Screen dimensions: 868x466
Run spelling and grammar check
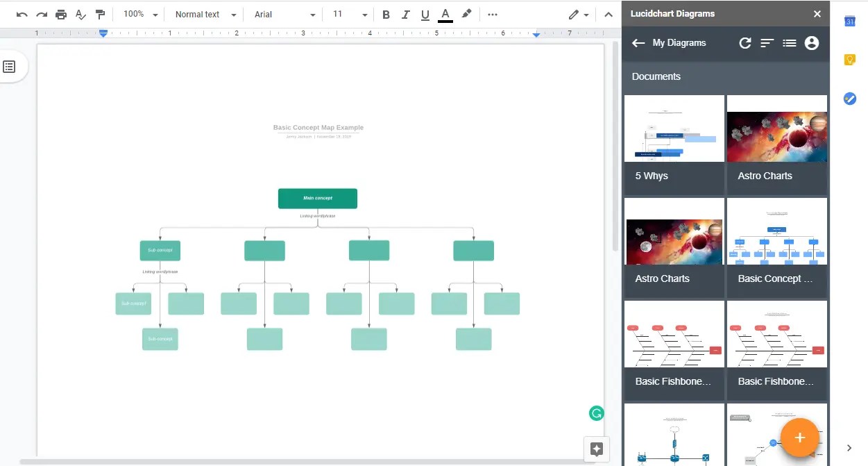(80, 15)
